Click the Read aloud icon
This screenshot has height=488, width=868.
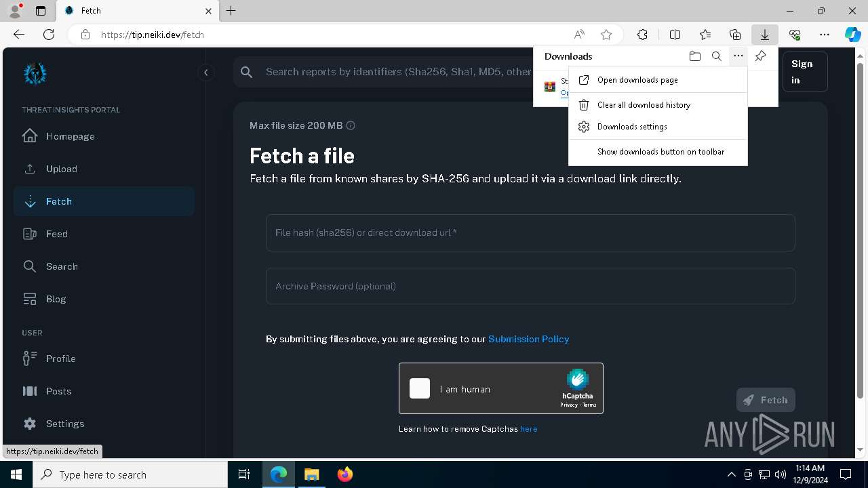579,35
